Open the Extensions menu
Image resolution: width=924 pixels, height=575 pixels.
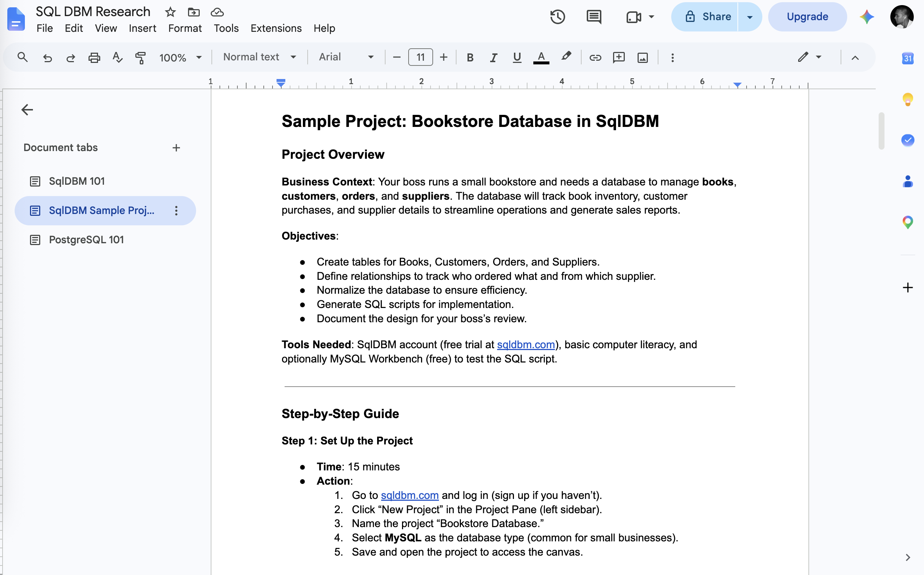276,28
